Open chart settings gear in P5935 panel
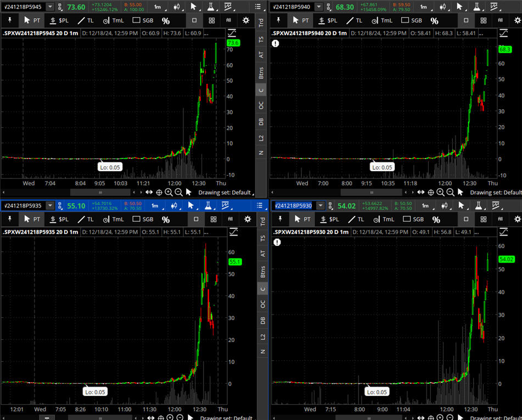 (x=248, y=219)
